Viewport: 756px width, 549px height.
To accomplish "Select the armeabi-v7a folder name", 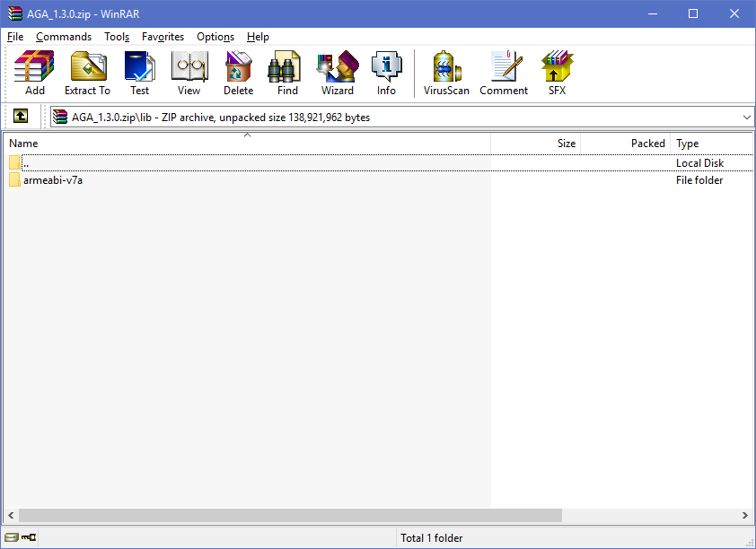I will 53,180.
